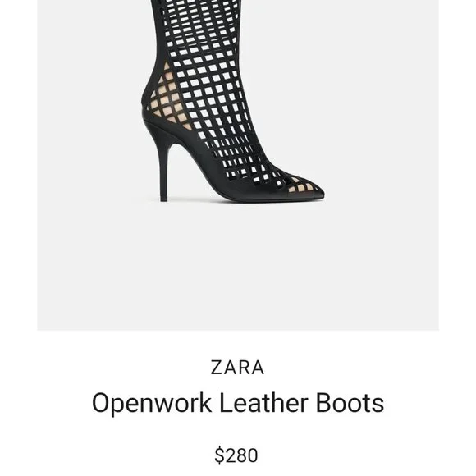The image size is (476, 476).
Task: Select the $280 price text
Action: tap(236, 455)
